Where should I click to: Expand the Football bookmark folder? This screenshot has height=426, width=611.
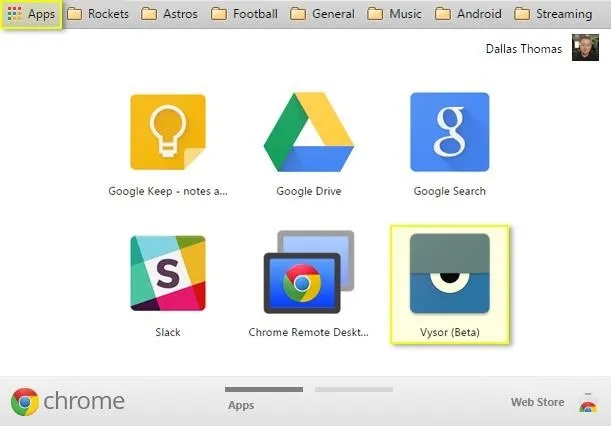(244, 14)
